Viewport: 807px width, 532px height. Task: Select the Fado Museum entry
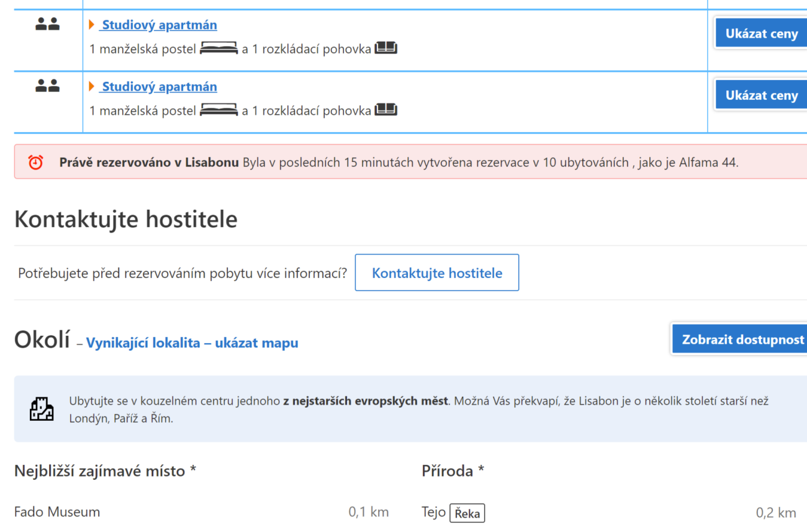(x=56, y=512)
